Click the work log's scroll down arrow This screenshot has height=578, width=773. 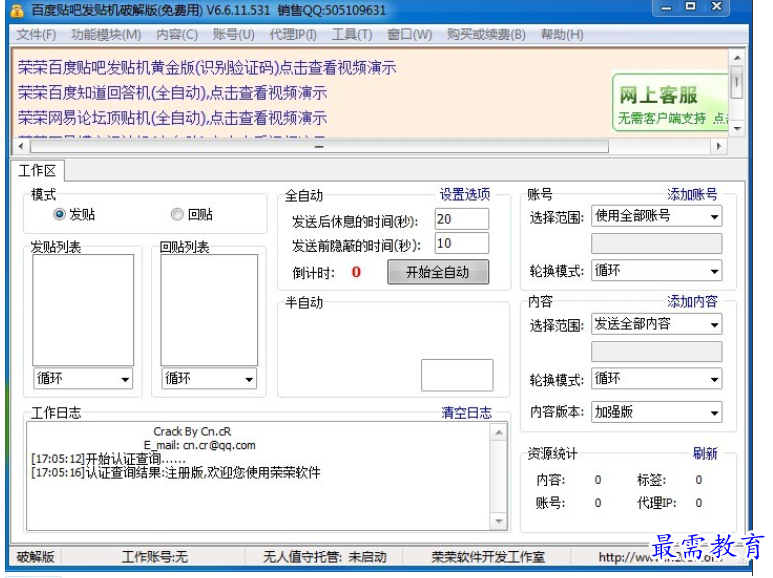(499, 521)
